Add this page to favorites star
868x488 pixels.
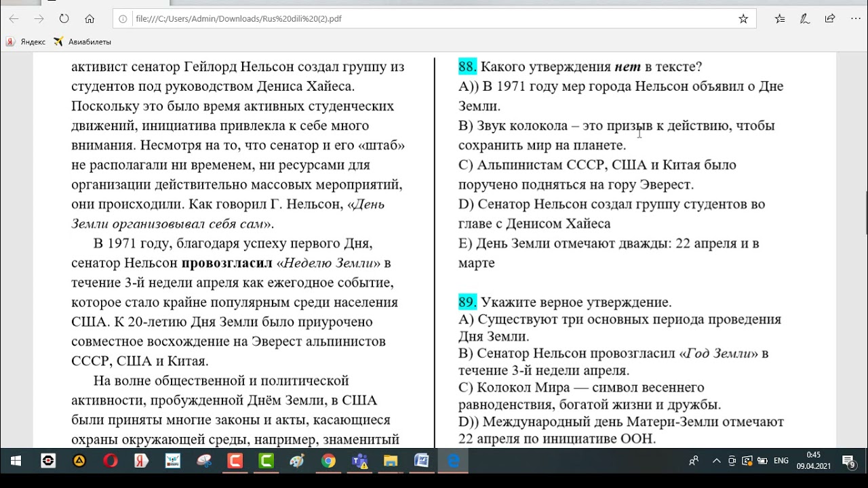coord(743,19)
